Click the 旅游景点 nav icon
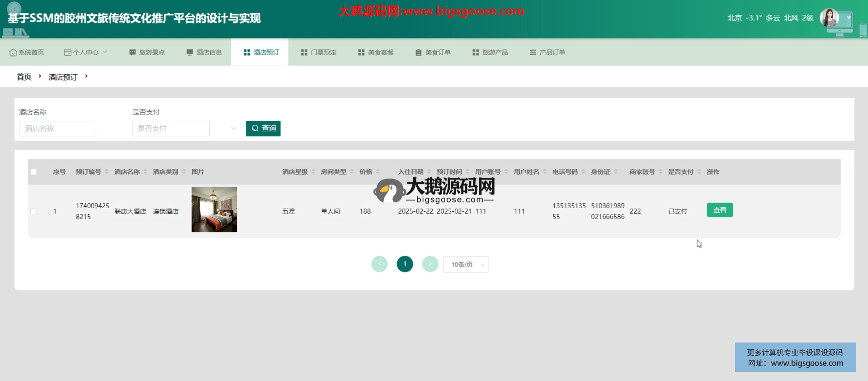Viewport: 868px width, 381px height. click(x=132, y=52)
